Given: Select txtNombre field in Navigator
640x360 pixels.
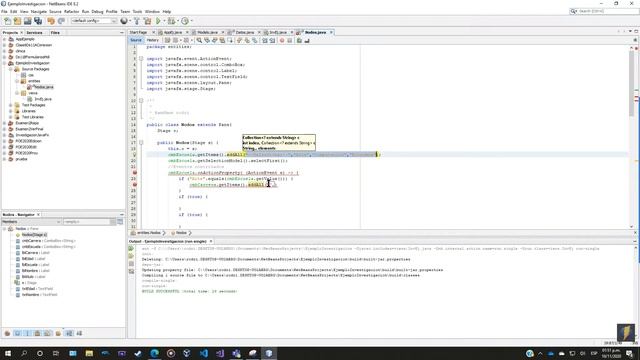Looking at the screenshot, I should click(39, 295).
